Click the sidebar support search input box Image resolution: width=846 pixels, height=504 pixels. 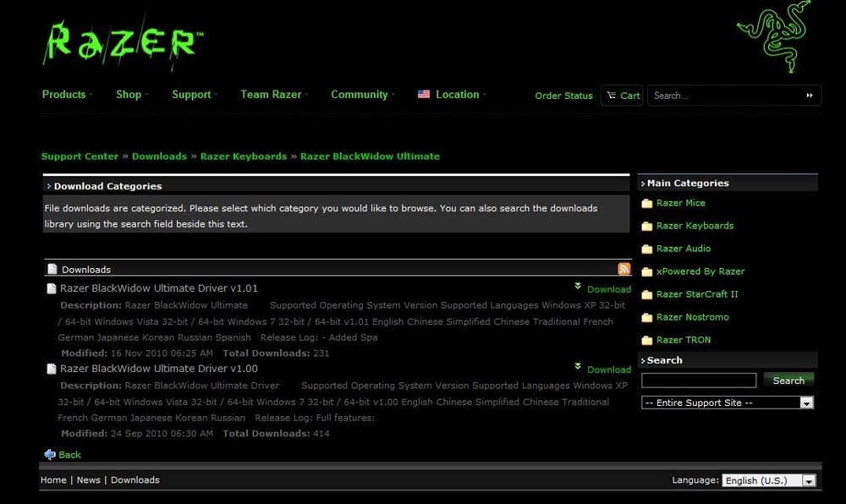click(x=699, y=380)
